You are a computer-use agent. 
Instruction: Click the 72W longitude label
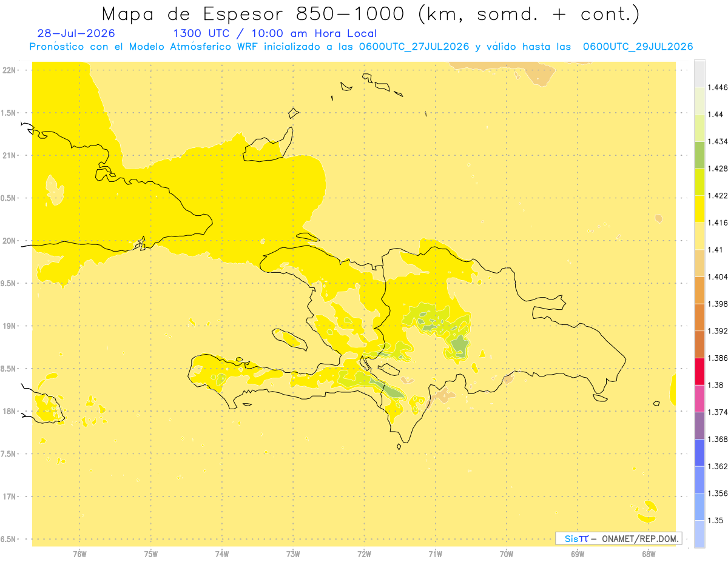[364, 554]
